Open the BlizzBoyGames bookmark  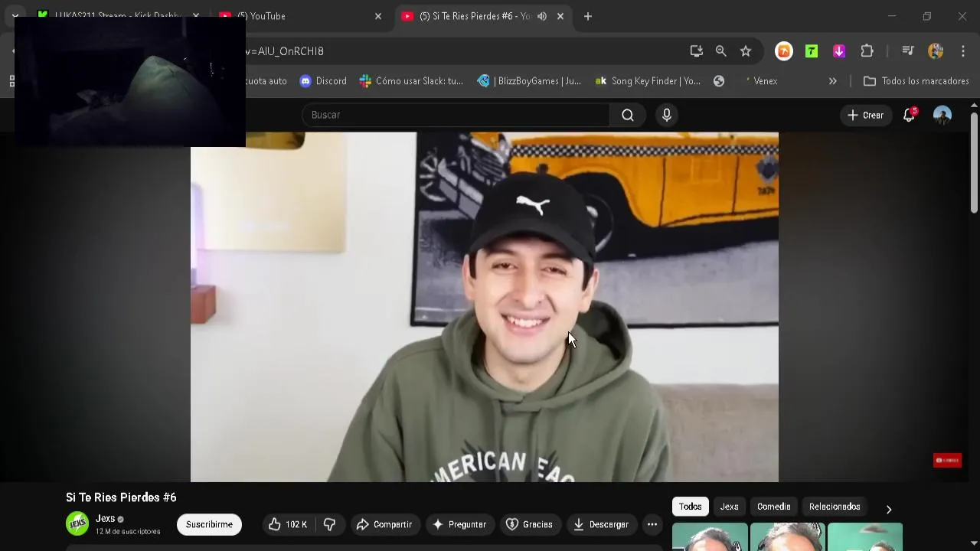click(529, 81)
